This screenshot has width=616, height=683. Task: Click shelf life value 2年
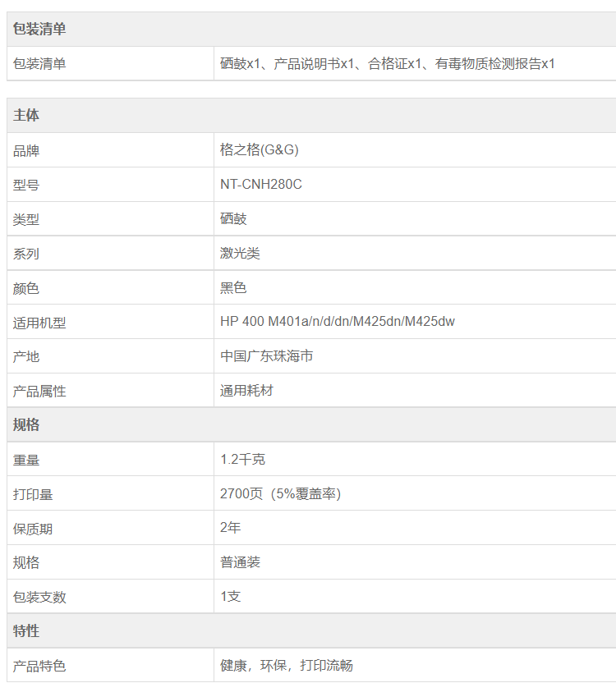click(230, 528)
